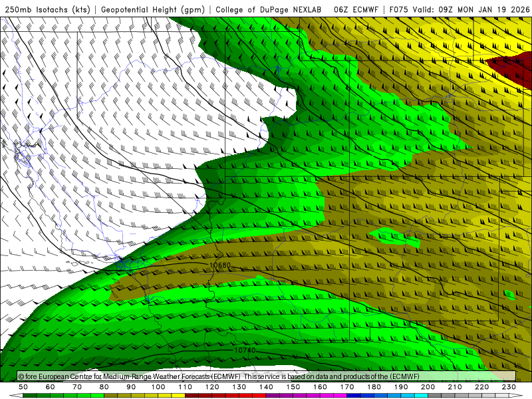Viewport: 532px width, 399px height.
Task: Click the 230 value on the color scale
Action: pyautogui.click(x=509, y=387)
